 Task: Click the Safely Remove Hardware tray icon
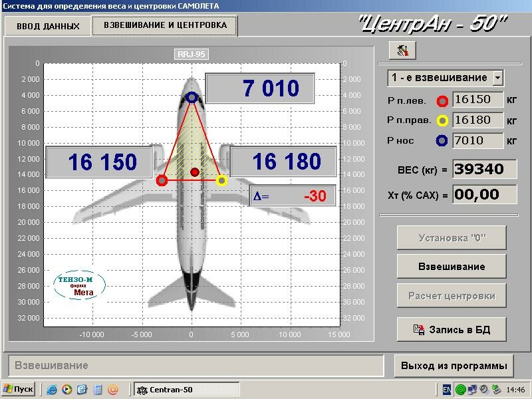pos(496,390)
